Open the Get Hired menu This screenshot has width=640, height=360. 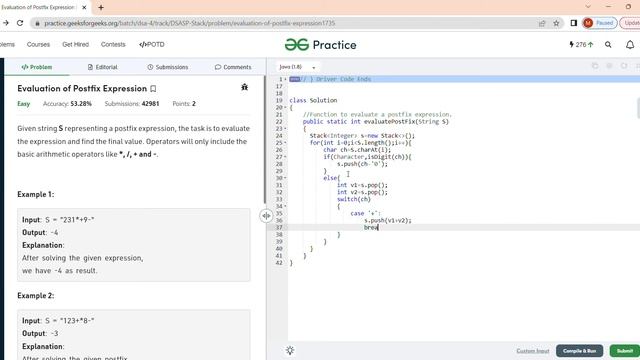point(76,44)
